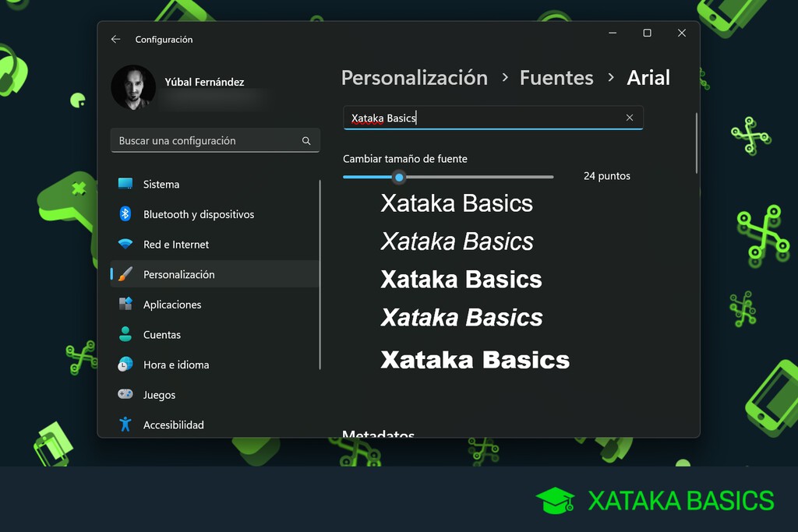Image resolution: width=798 pixels, height=532 pixels.
Task: Click the Bluetooth y dispositivos icon
Action: pyautogui.click(x=125, y=214)
